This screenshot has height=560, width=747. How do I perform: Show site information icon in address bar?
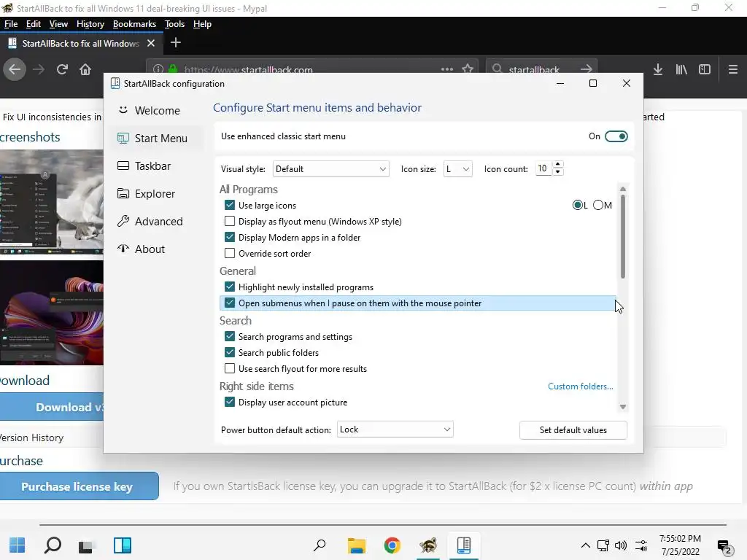pyautogui.click(x=158, y=69)
